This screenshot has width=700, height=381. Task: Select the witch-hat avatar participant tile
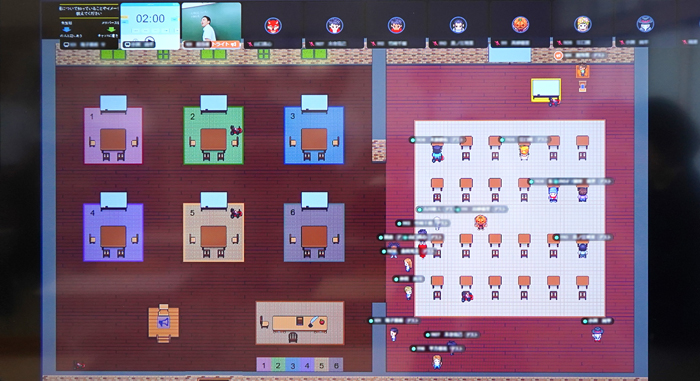645,24
